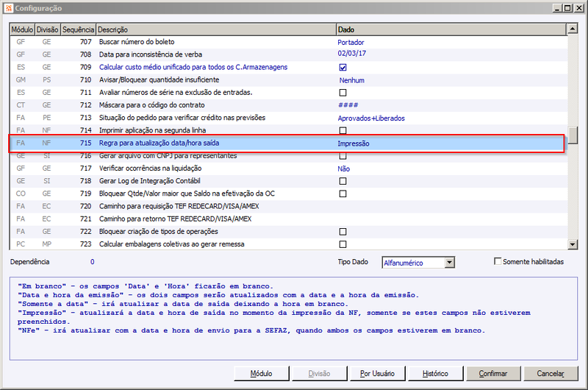This screenshot has width=588, height=390.
Task: Select row 707 Buscar número do boleto
Action: pyautogui.click(x=288, y=42)
